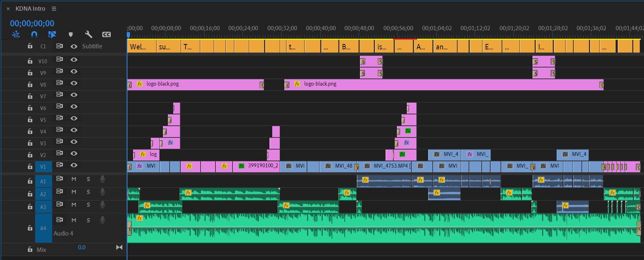The image size is (644, 260).
Task: Click fx badge on second logo-black.png clip
Action: (297, 84)
